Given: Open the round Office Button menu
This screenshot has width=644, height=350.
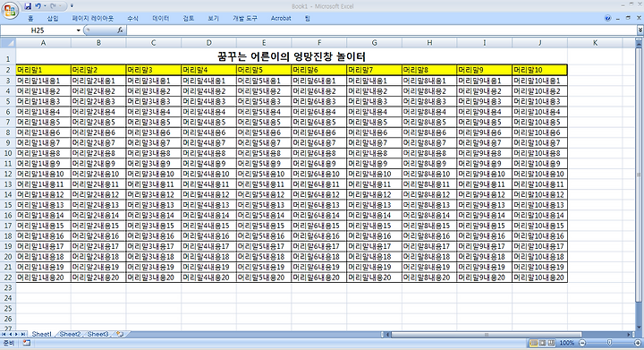Looking at the screenshot, I should (x=10, y=10).
